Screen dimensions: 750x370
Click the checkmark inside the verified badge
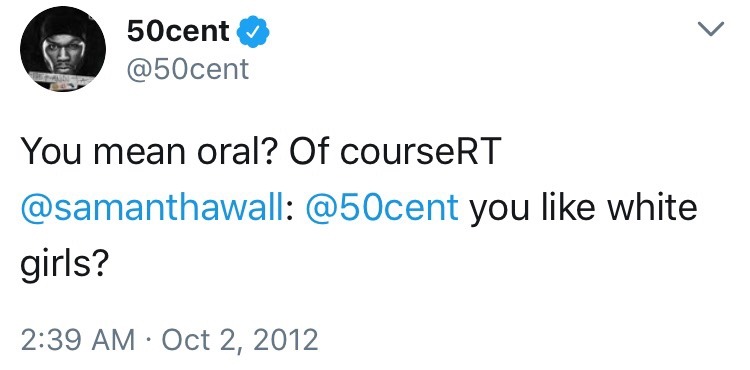[254, 32]
